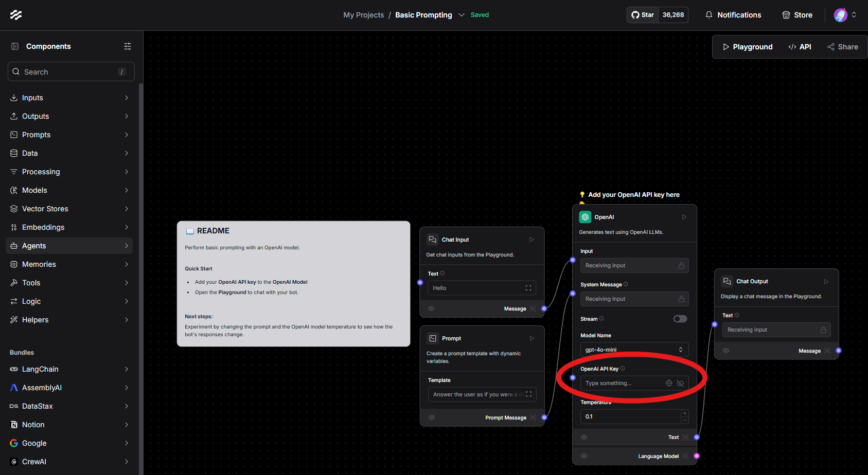Toggle the OpenAI Text output visibility eye
This screenshot has width=868, height=475.
click(584, 437)
